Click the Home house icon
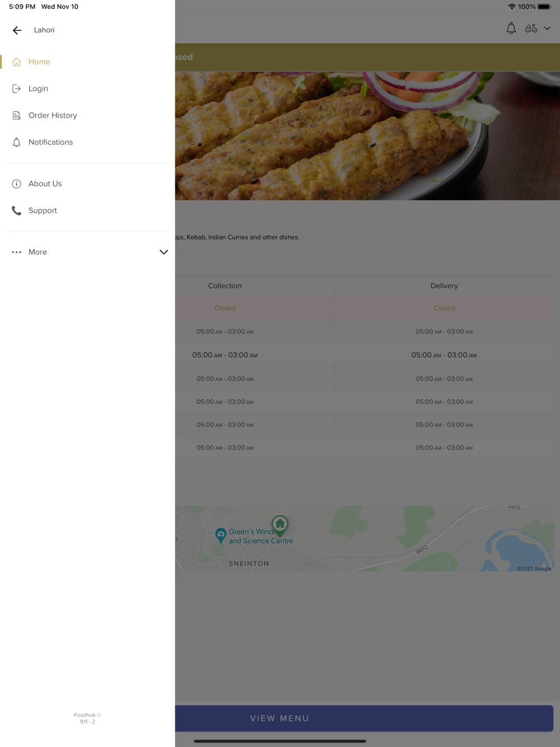This screenshot has height=747, width=560. point(17,62)
